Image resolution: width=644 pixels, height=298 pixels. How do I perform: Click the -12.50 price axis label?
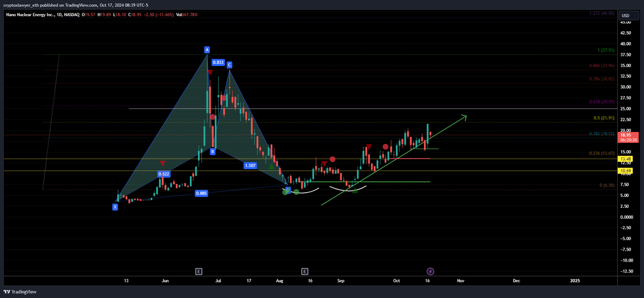(626, 271)
